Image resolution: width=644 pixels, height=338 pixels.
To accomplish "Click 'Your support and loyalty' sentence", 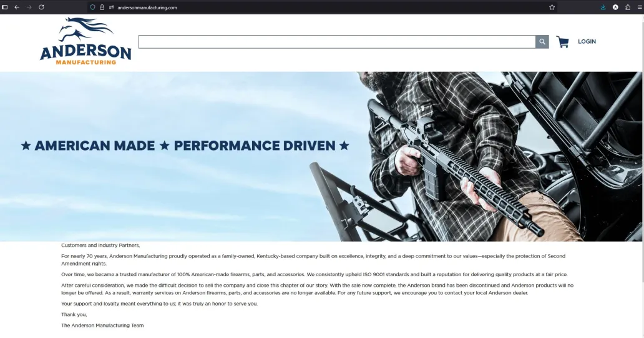I will [159, 304].
